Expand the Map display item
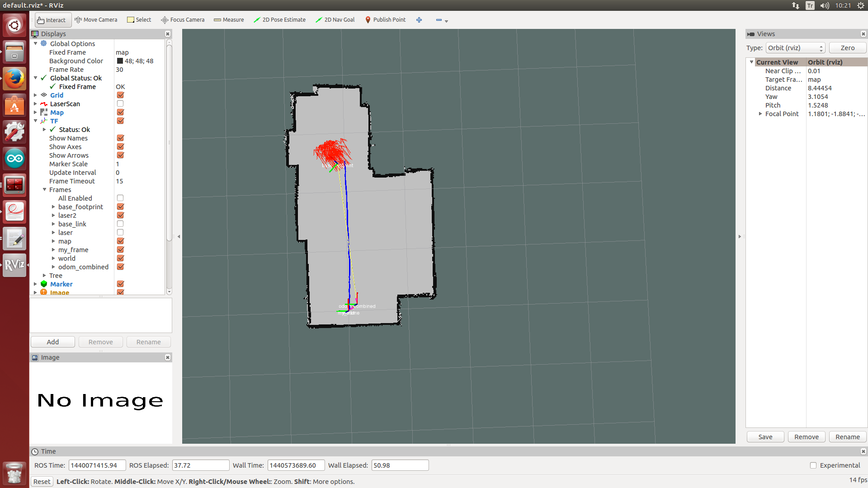This screenshot has height=488, width=868. (36, 113)
